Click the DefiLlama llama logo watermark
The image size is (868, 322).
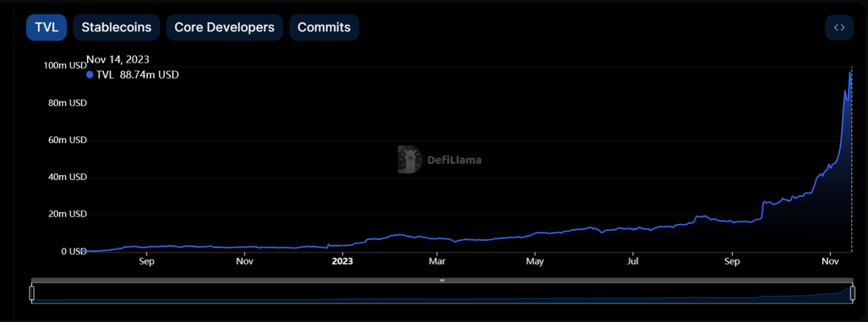[x=410, y=159]
